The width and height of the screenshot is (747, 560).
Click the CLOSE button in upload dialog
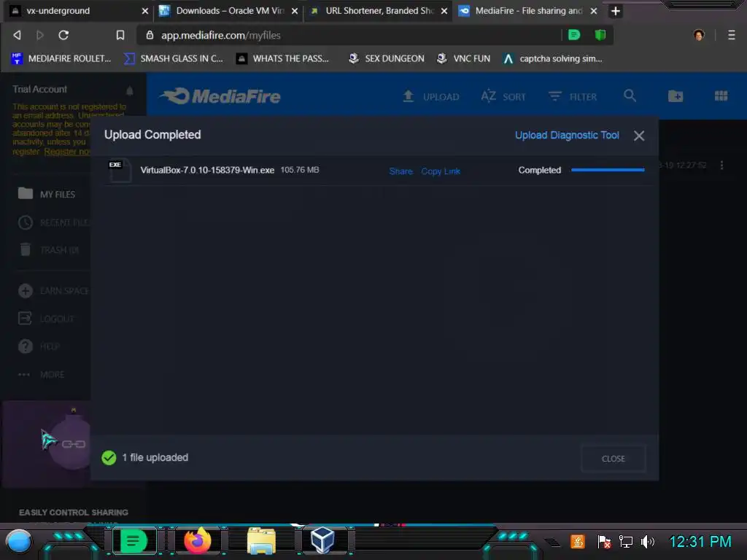coord(613,459)
